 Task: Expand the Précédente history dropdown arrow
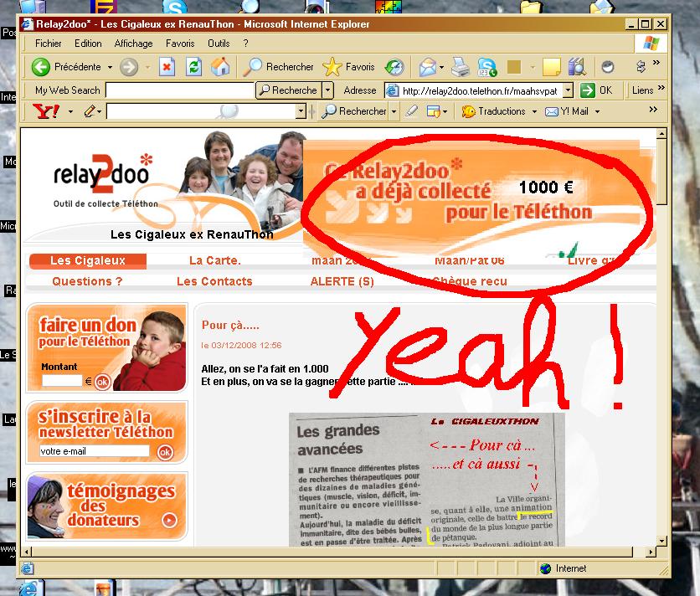(110, 68)
